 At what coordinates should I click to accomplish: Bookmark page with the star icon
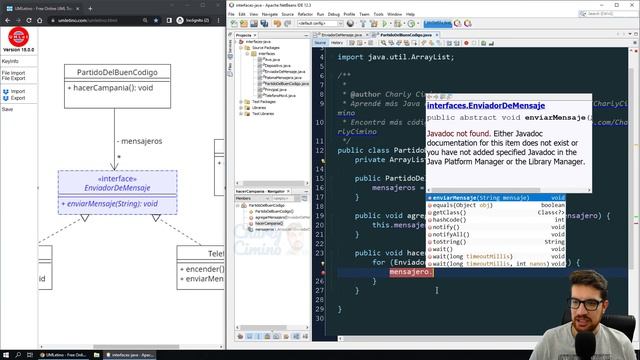(x=156, y=20)
